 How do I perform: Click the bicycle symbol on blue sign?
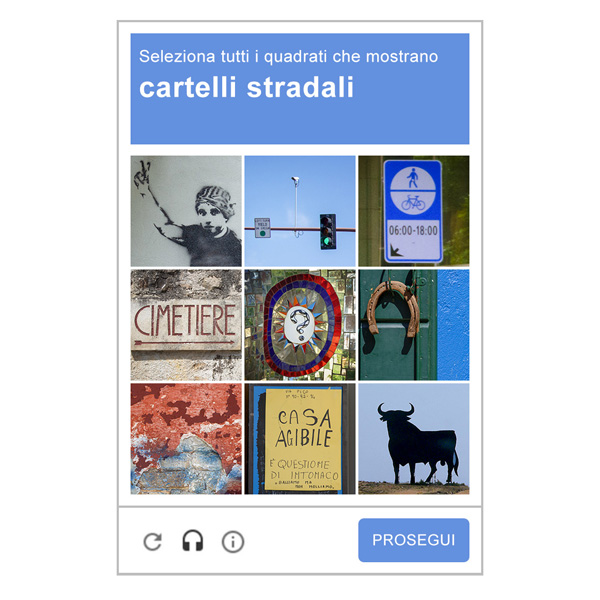pos(413,202)
